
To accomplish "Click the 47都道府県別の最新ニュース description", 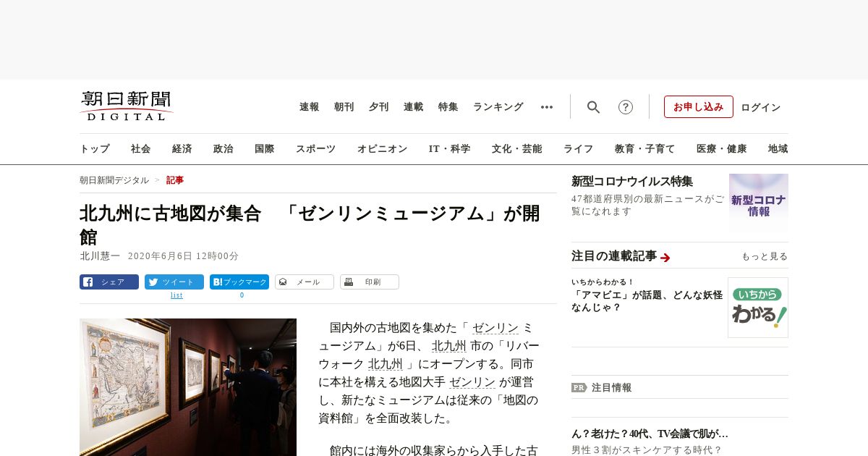I will 647,205.
